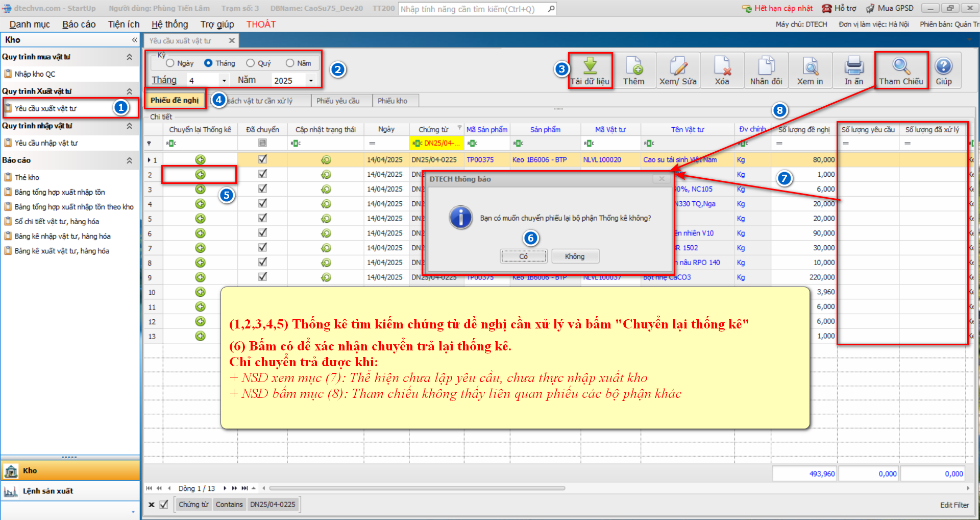Select the Ngày period radio button
Viewport: 980px width, 520px height.
[x=170, y=63]
